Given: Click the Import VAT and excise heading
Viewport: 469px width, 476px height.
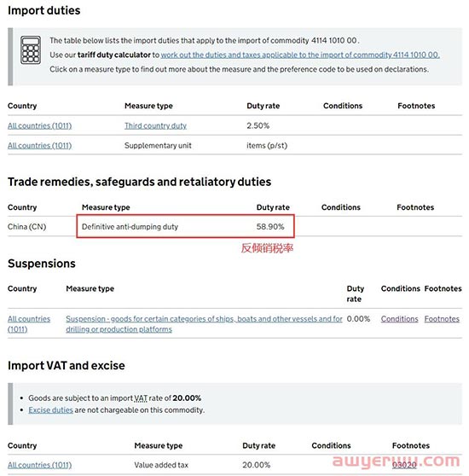Looking at the screenshot, I should (67, 365).
